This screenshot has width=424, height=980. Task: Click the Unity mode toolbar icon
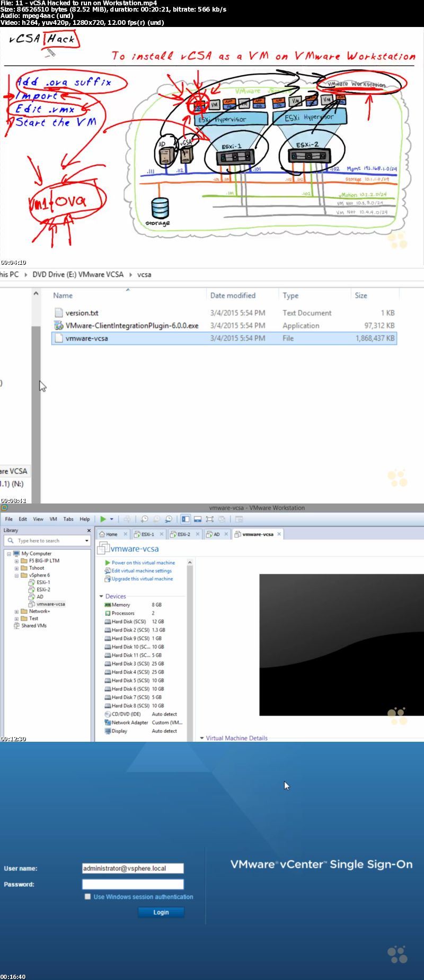[x=222, y=519]
